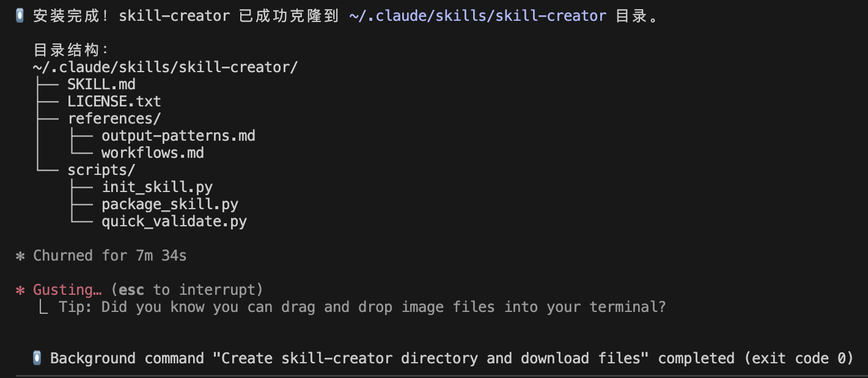Click the gray asterisk before Churned
The image size is (868, 378).
20,256
